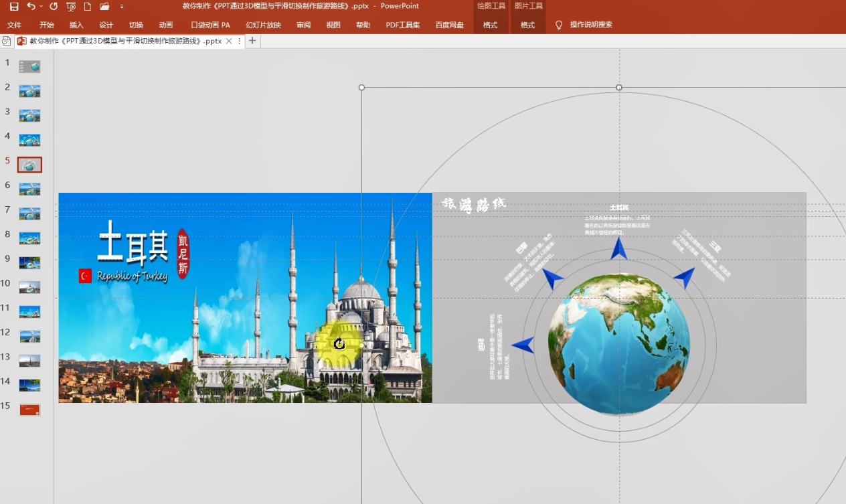Open the PDF工具集 tab
Image resolution: width=846 pixels, height=504 pixels.
[403, 25]
